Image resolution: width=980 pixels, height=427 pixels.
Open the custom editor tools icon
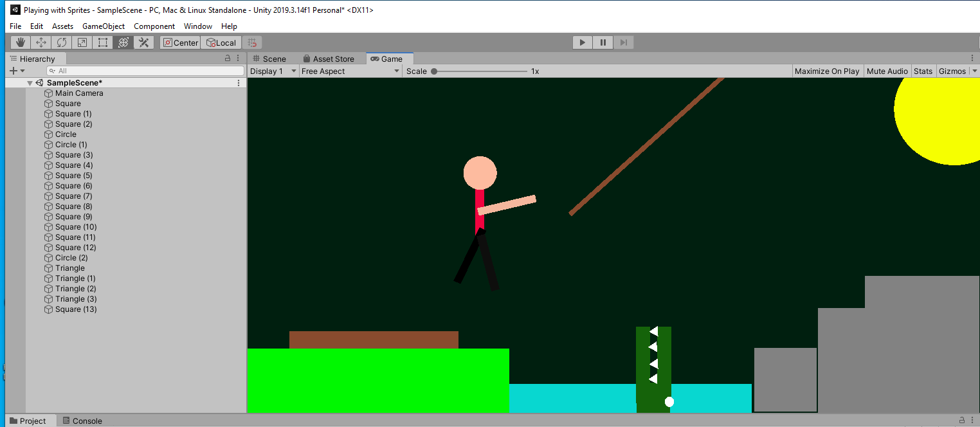pos(144,42)
